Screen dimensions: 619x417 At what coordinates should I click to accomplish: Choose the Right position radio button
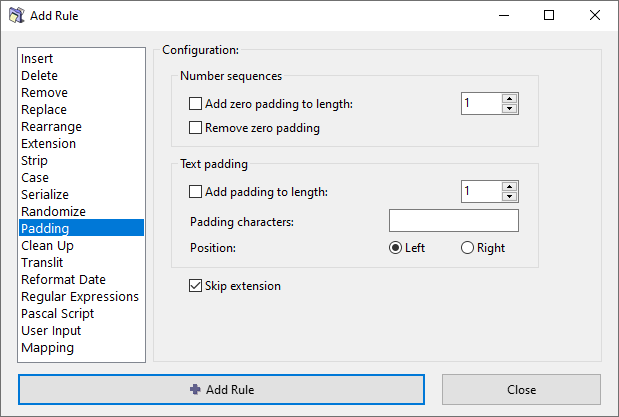(467, 248)
